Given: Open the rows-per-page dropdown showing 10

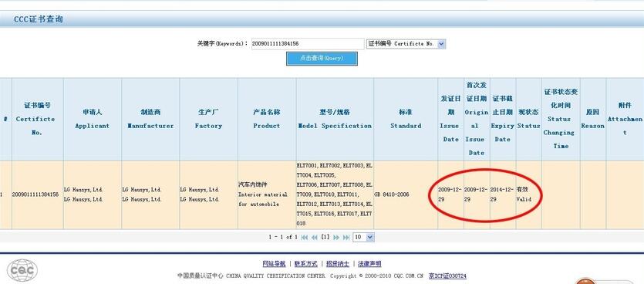Looking at the screenshot, I should (363, 237).
